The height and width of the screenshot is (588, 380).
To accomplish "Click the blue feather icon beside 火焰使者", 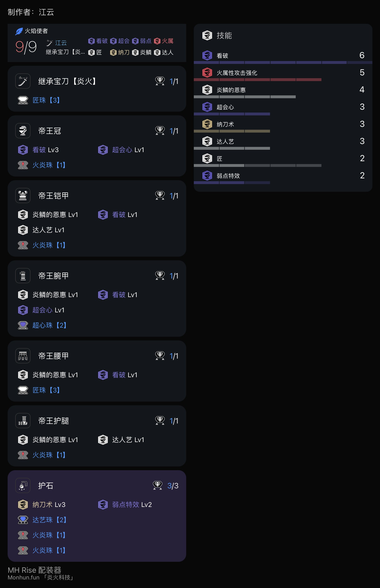I will [19, 31].
